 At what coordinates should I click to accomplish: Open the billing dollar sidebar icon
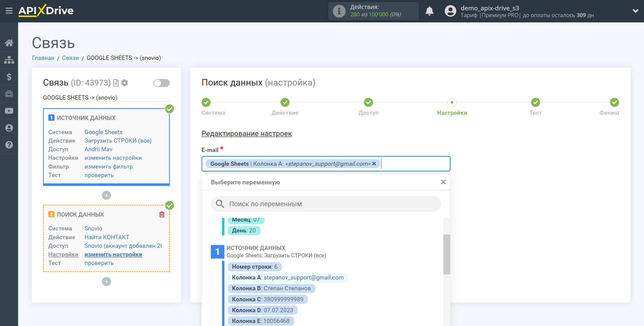(x=9, y=77)
